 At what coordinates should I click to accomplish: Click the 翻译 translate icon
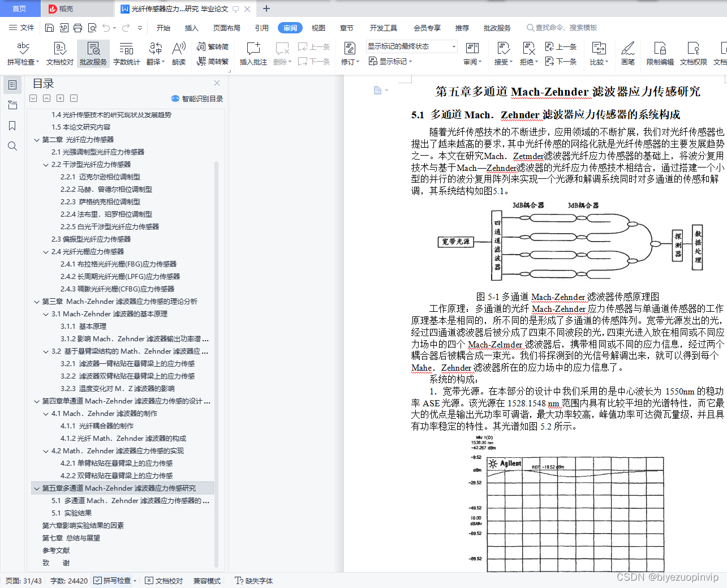pyautogui.click(x=156, y=54)
